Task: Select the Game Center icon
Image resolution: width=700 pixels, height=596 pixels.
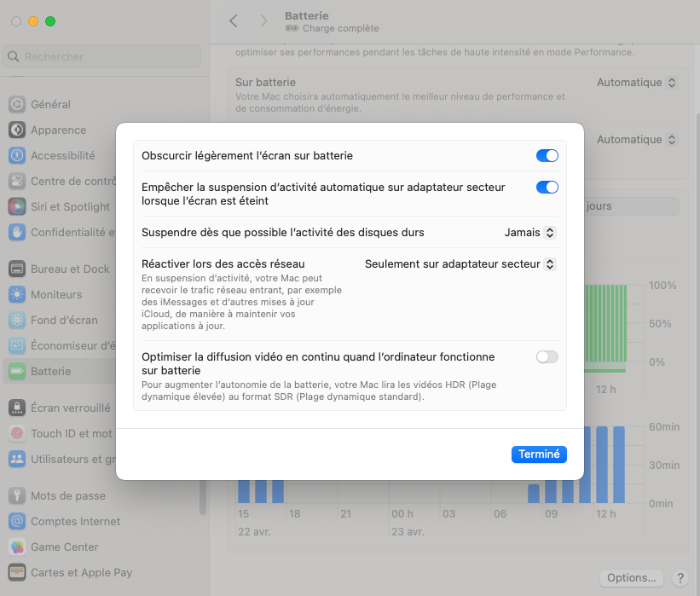Action: 17,547
